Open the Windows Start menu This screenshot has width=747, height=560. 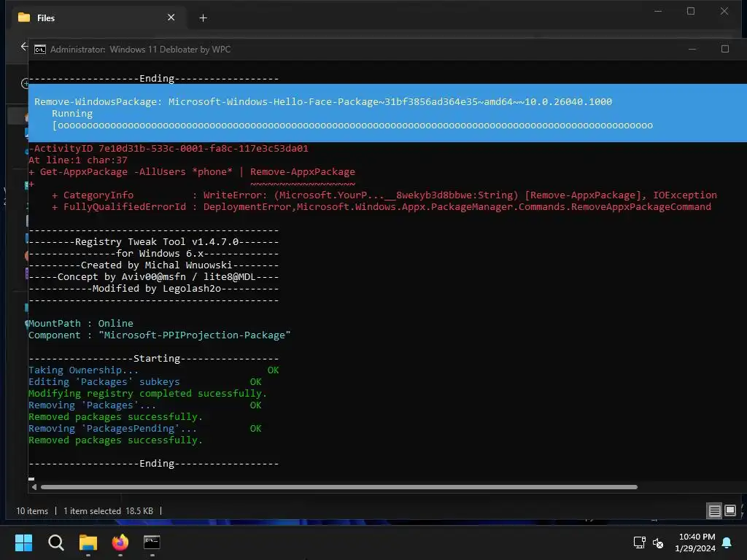tap(23, 542)
